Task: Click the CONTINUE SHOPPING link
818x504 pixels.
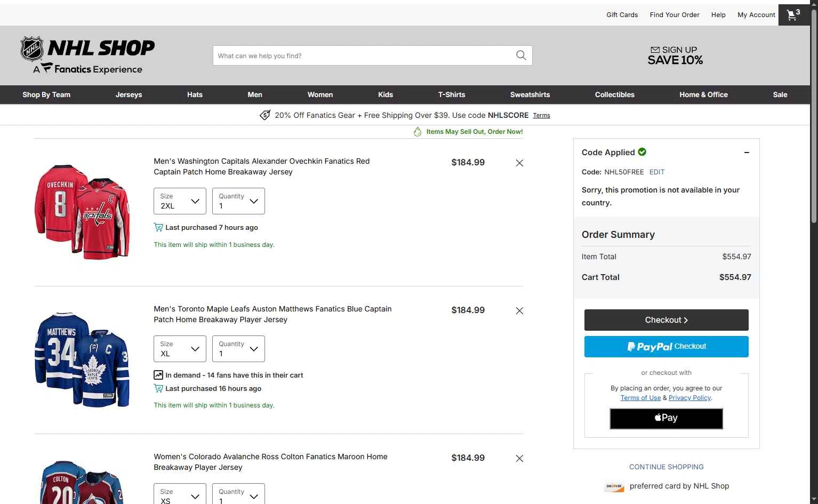Action: point(667,467)
